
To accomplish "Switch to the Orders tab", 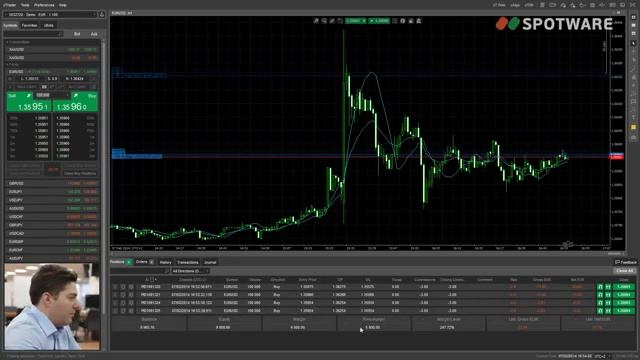I will 145,262.
